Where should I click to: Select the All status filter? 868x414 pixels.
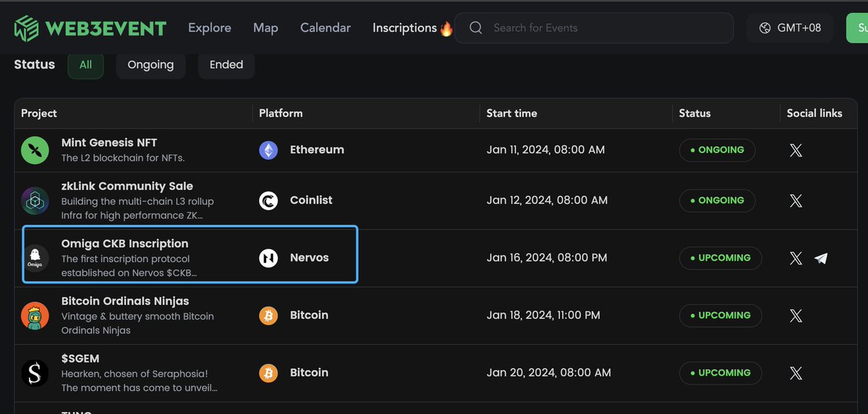[85, 65]
